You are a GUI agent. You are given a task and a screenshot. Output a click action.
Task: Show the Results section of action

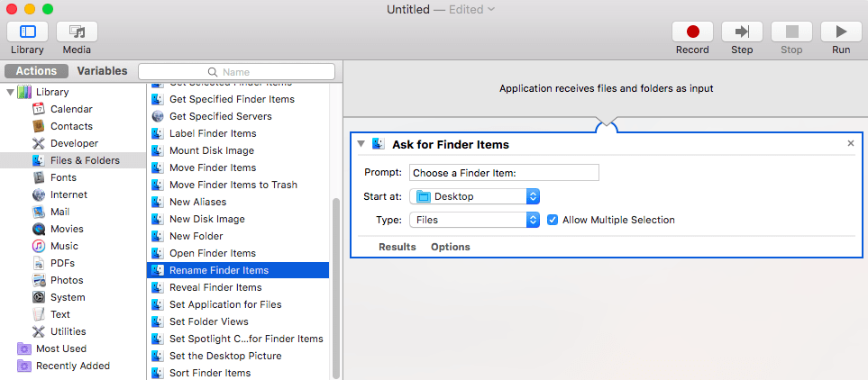[x=397, y=247]
